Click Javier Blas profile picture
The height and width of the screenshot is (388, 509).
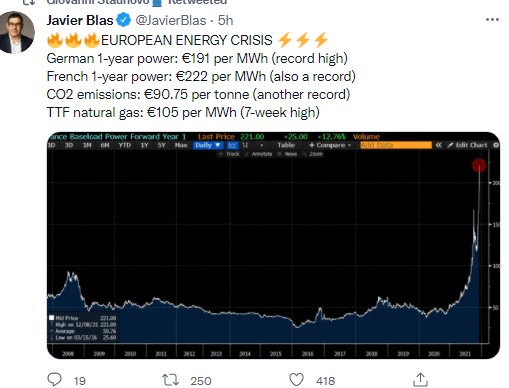[x=15, y=32]
